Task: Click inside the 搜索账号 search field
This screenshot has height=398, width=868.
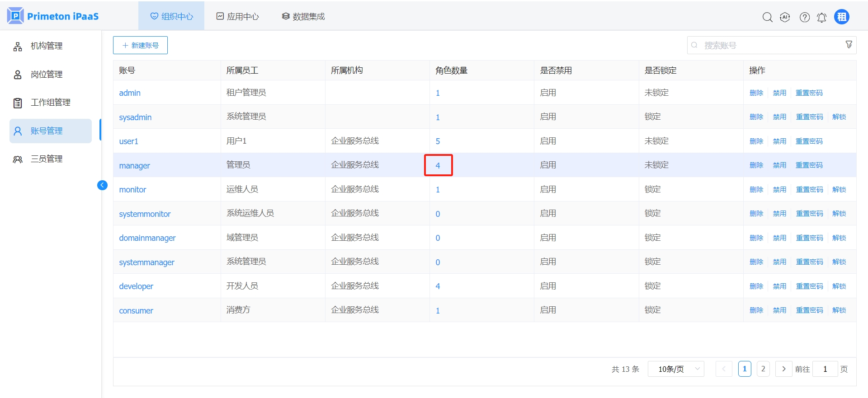Action: (x=769, y=45)
